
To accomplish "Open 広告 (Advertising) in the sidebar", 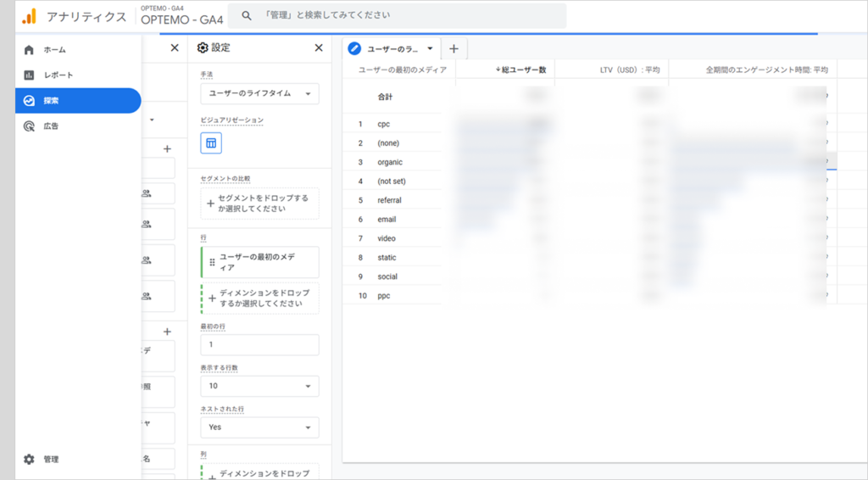I will coord(78,126).
